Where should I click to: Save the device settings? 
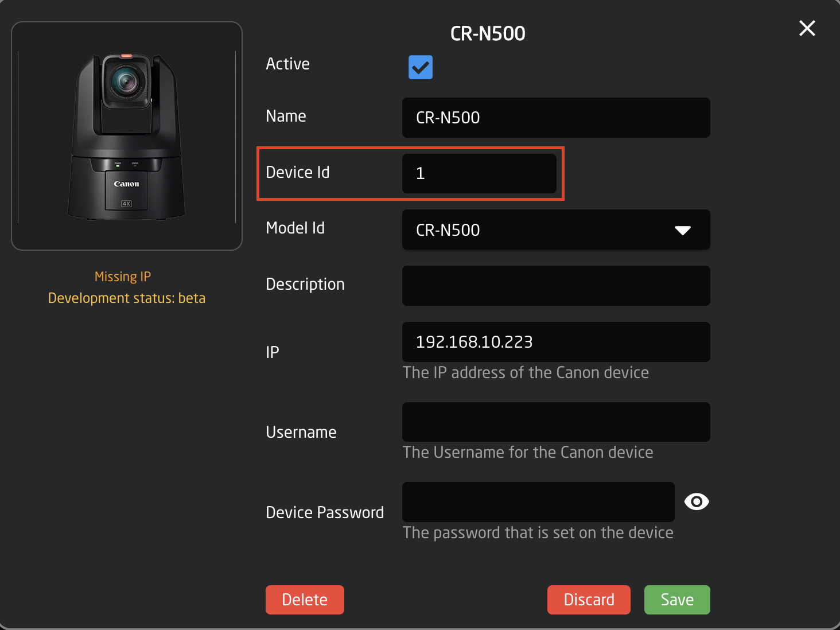pyautogui.click(x=677, y=600)
